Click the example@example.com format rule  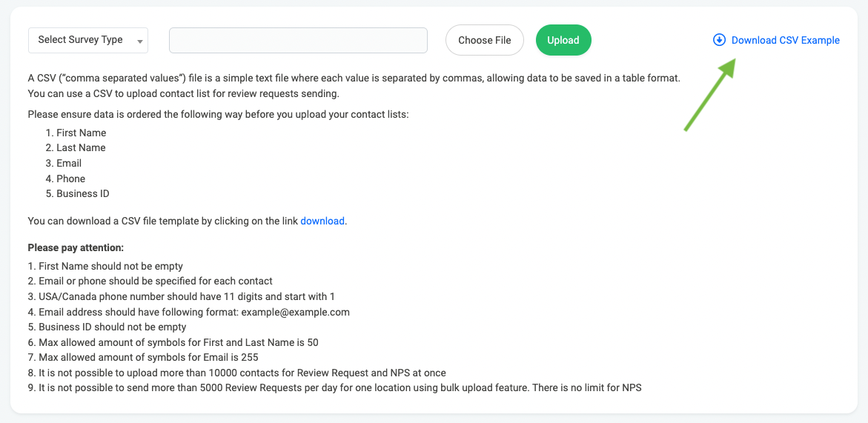pos(189,312)
